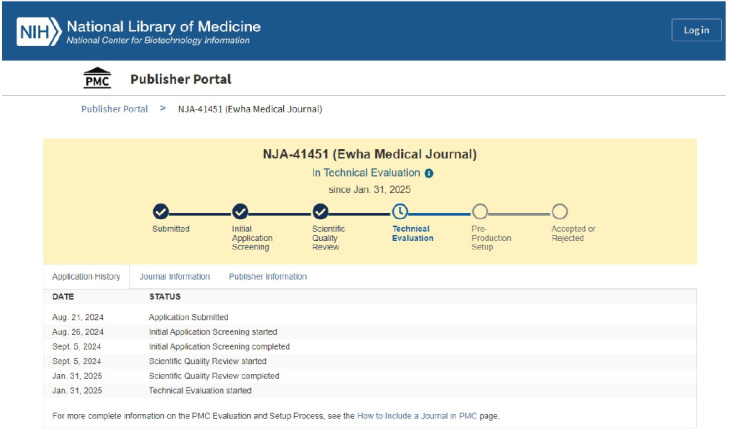
Task: Switch to the Journal Information tab
Action: click(x=175, y=277)
